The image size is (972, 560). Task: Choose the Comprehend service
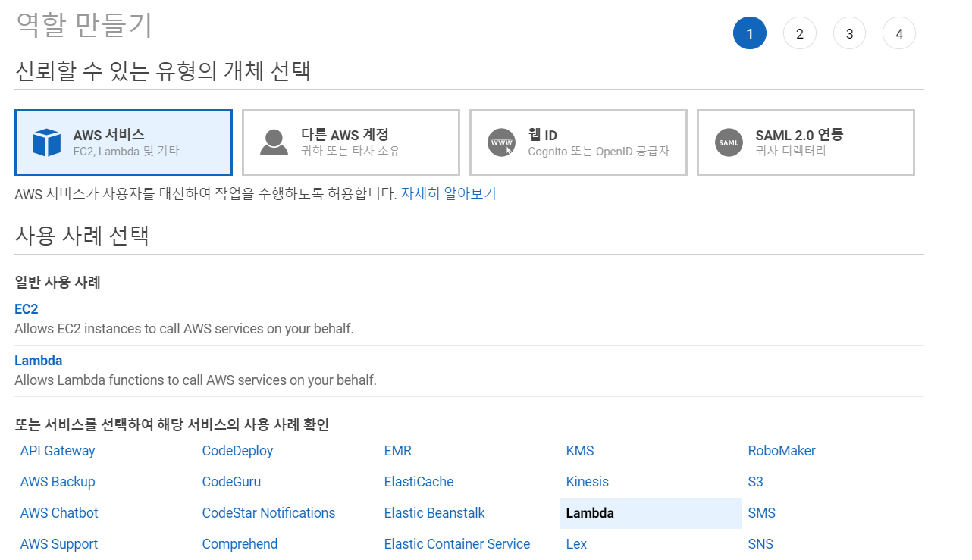[x=240, y=544]
